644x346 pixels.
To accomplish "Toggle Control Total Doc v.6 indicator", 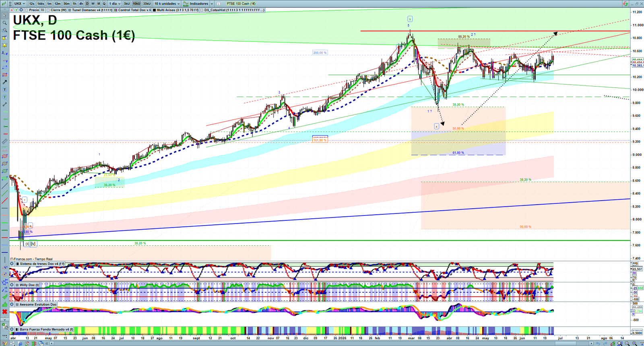I will coord(116,10).
